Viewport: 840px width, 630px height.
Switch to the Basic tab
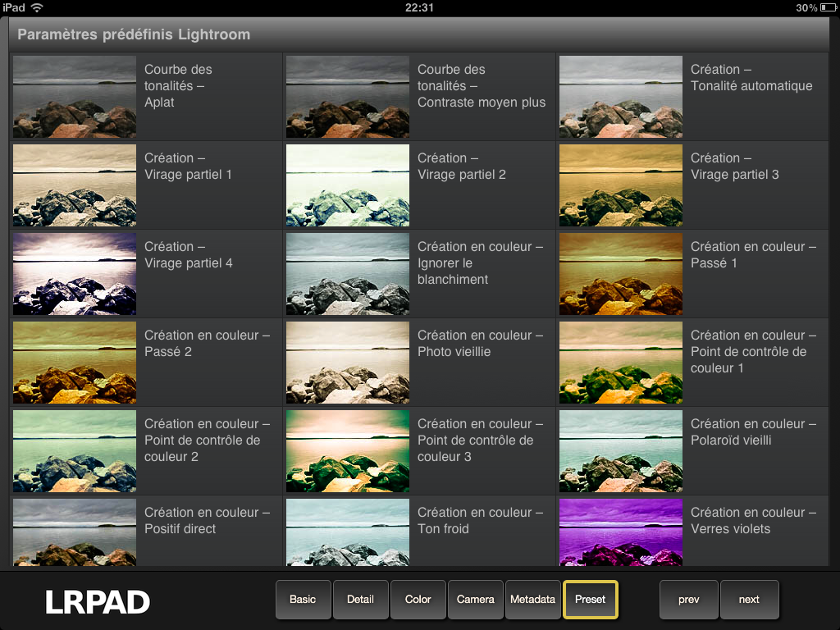(x=303, y=600)
